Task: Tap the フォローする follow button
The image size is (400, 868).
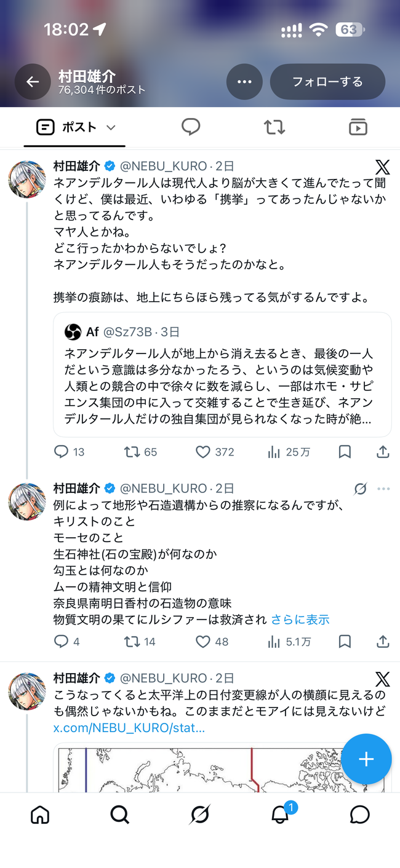Action: point(327,82)
